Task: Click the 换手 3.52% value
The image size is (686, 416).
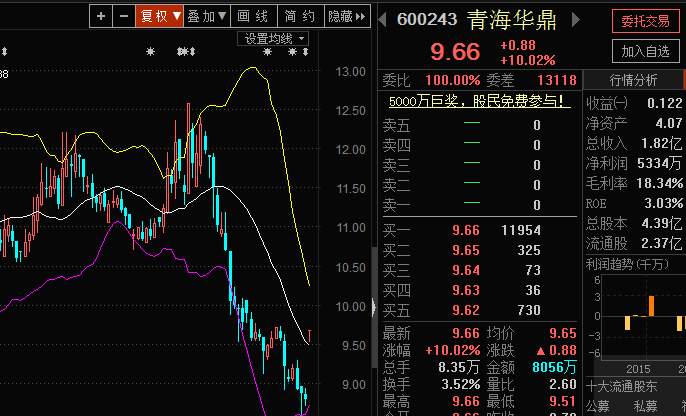Action: [x=461, y=385]
